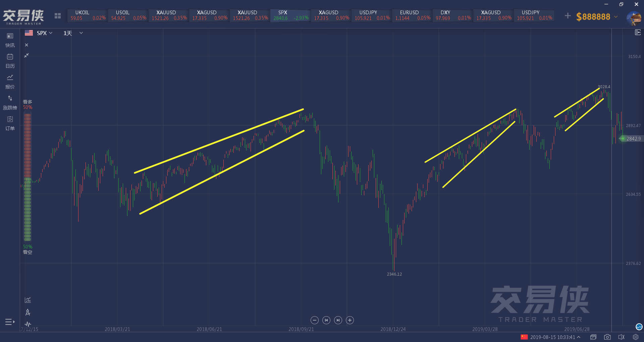Open the 涨跌榜 gainers and losers list
The image size is (644, 342).
(x=10, y=102)
